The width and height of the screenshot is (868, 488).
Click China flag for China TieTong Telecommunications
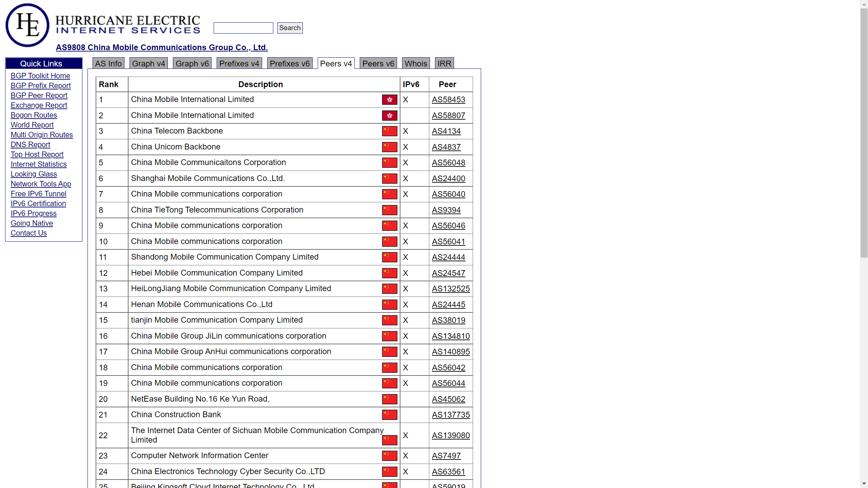pos(389,210)
